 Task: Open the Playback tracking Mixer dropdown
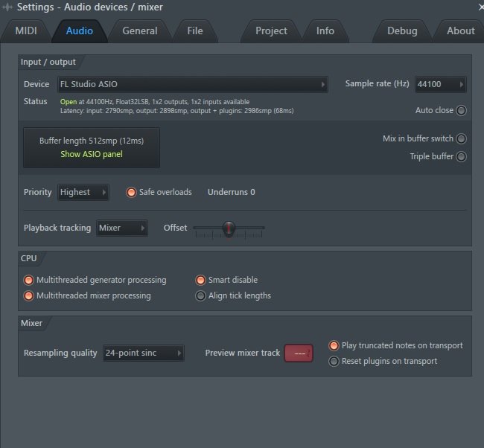(122, 228)
